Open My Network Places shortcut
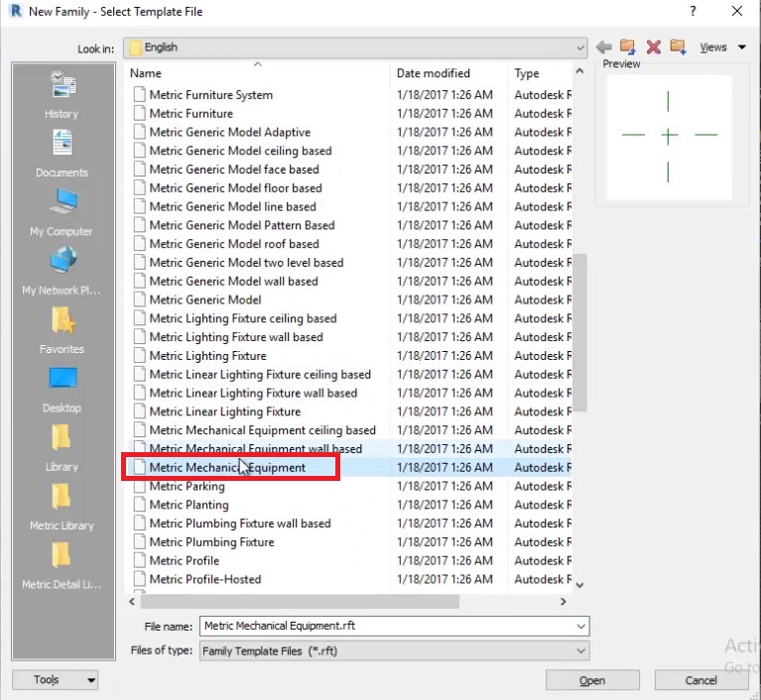Screen dimensions: 761x700 point(62,272)
